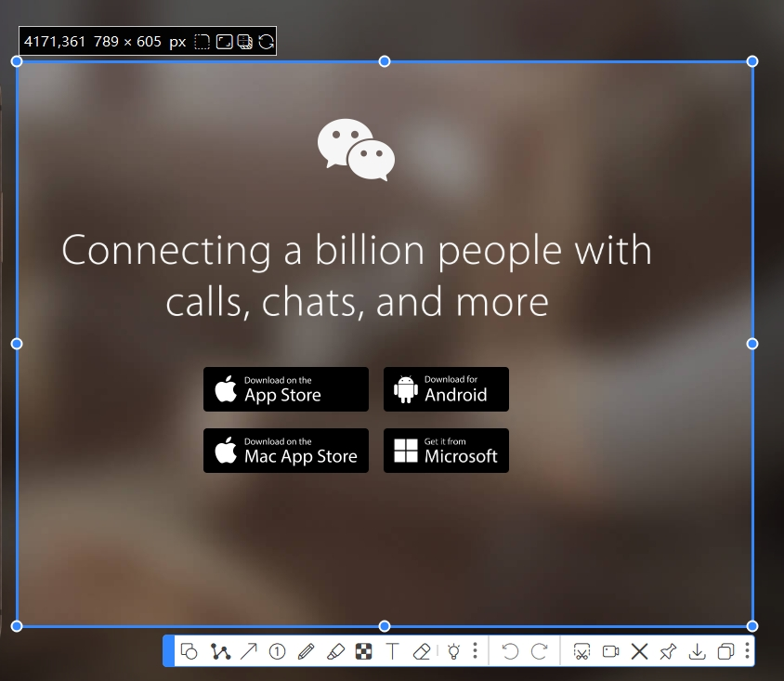Screen dimensions: 784x681
Task: Click the lightbulb icon in toolbar
Action: tap(453, 651)
